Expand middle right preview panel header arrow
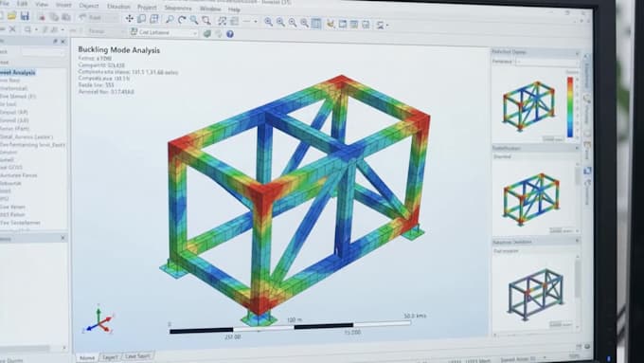The width and height of the screenshot is (644, 363). [x=576, y=149]
